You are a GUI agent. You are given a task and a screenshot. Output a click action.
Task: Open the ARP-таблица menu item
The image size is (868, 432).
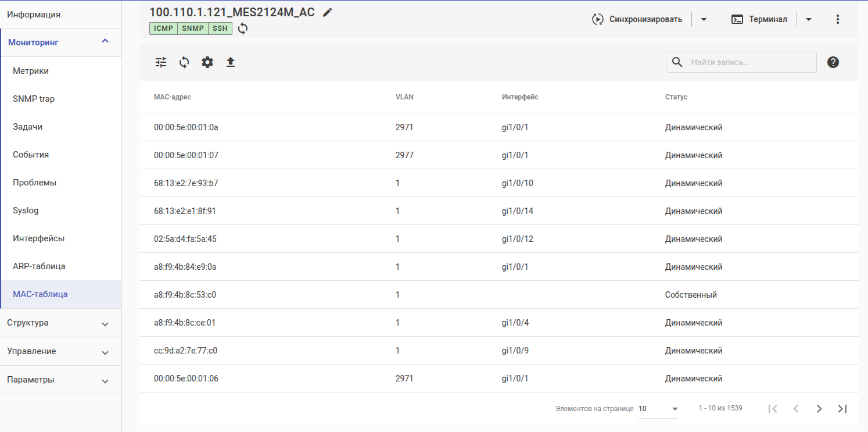tap(39, 266)
